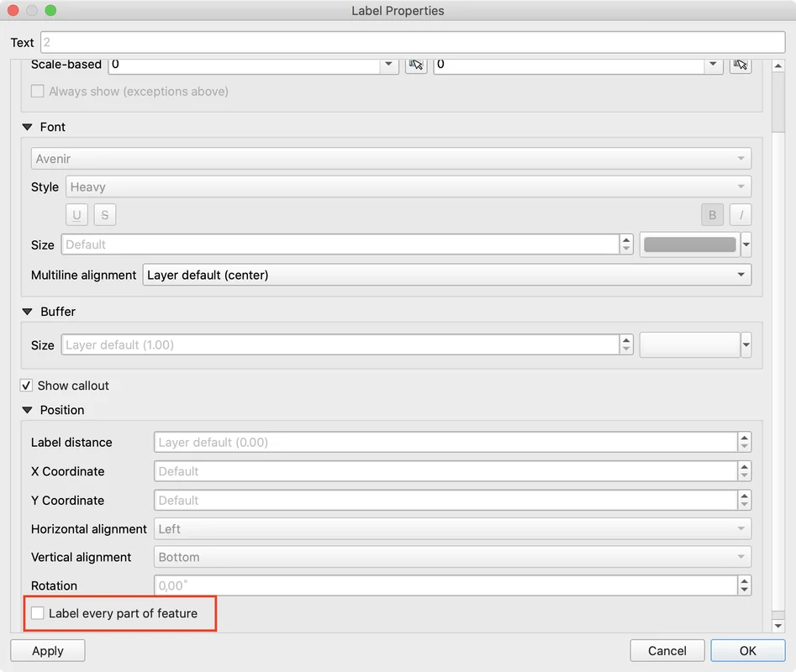
Task: Toggle underline with the U button
Action: 76,215
